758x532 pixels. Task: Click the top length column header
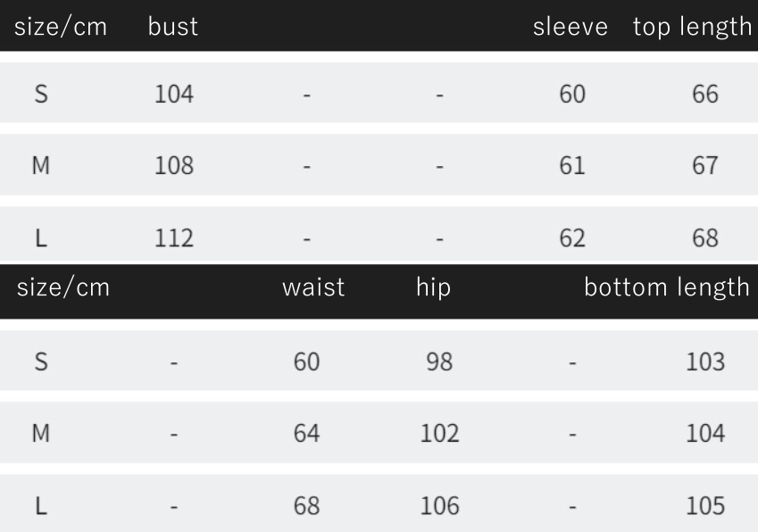click(x=692, y=27)
